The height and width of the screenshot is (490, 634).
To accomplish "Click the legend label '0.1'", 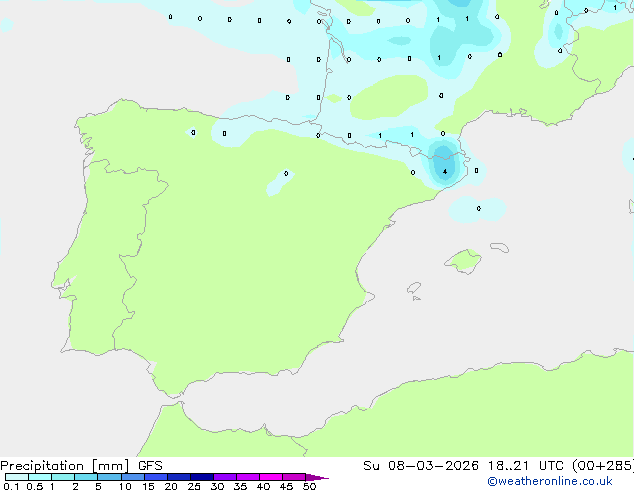I will point(11,486).
